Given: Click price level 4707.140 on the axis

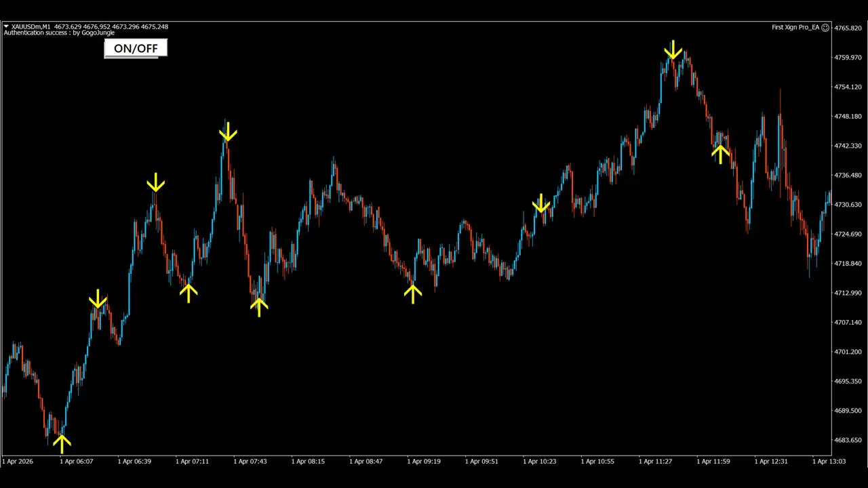Looking at the screenshot, I should coord(848,323).
